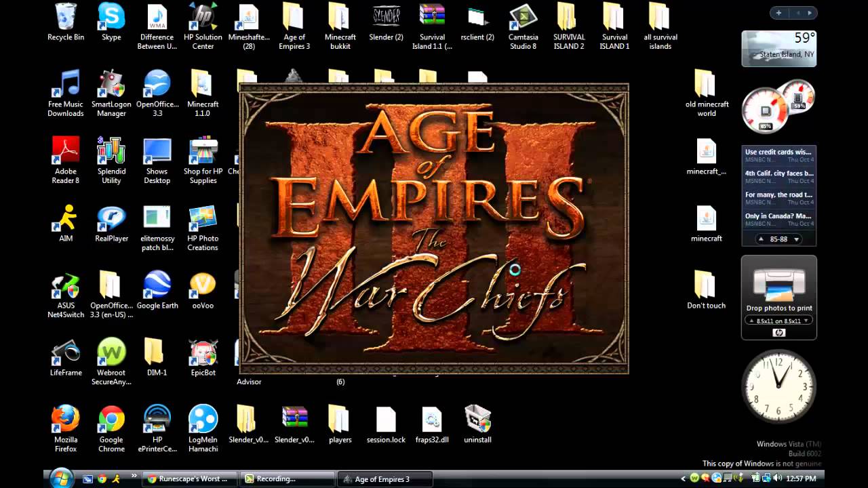Image resolution: width=868 pixels, height=488 pixels.
Task: Launch the Camtasia Studio 8 shortcut
Action: click(524, 27)
